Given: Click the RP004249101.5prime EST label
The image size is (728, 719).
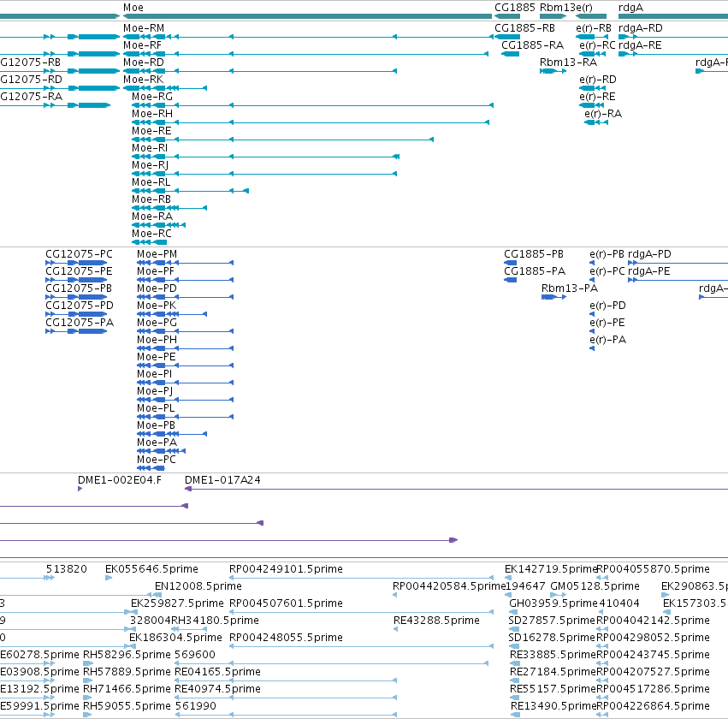Looking at the screenshot, I should 286,569.
